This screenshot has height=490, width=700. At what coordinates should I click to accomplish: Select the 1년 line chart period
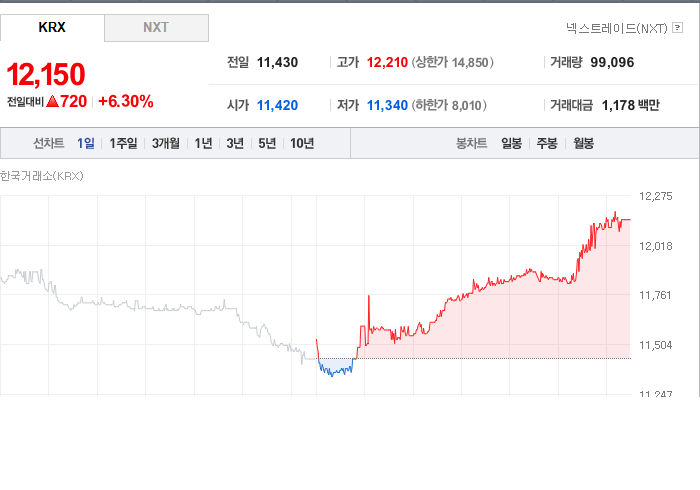pyautogui.click(x=203, y=143)
